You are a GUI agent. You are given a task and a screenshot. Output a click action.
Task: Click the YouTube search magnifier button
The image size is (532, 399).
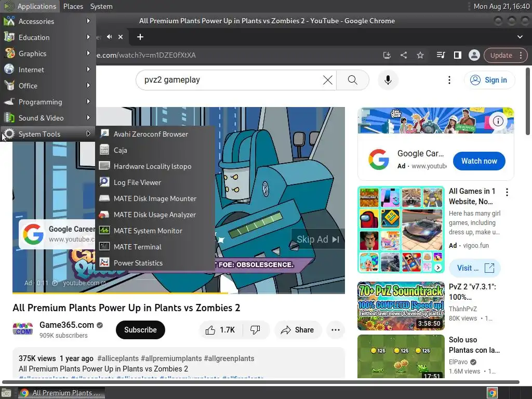[x=353, y=80]
